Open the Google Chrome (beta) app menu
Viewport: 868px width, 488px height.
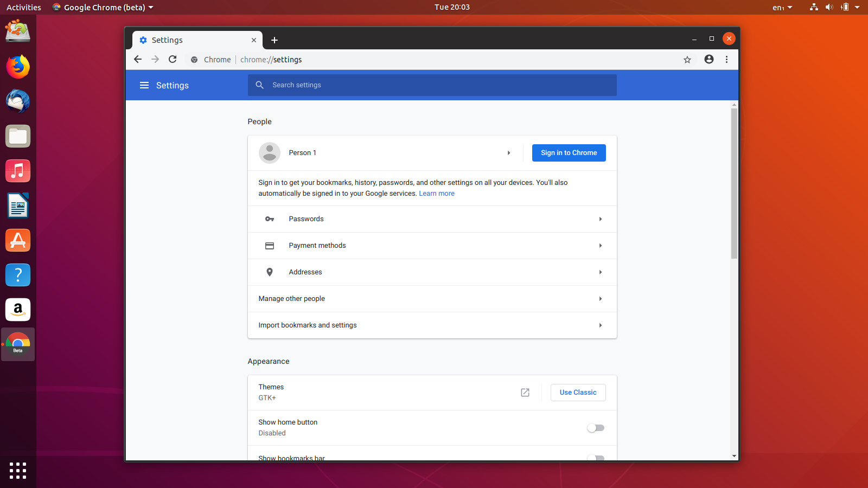point(103,8)
